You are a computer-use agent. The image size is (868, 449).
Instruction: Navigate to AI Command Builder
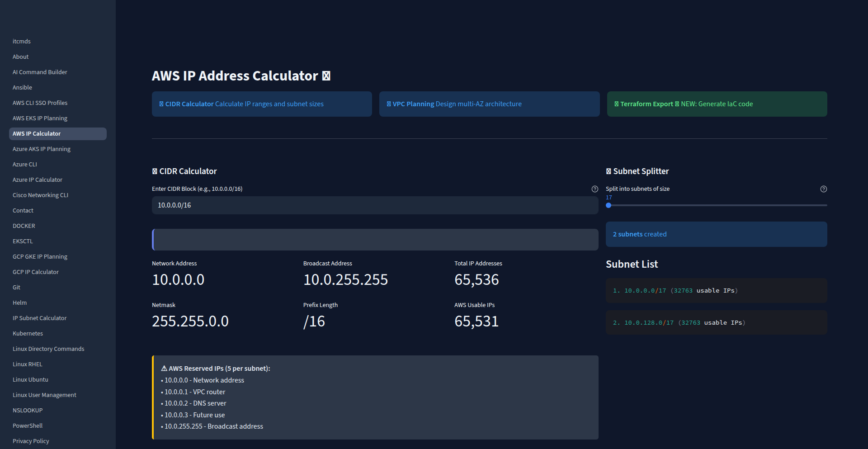tap(40, 72)
